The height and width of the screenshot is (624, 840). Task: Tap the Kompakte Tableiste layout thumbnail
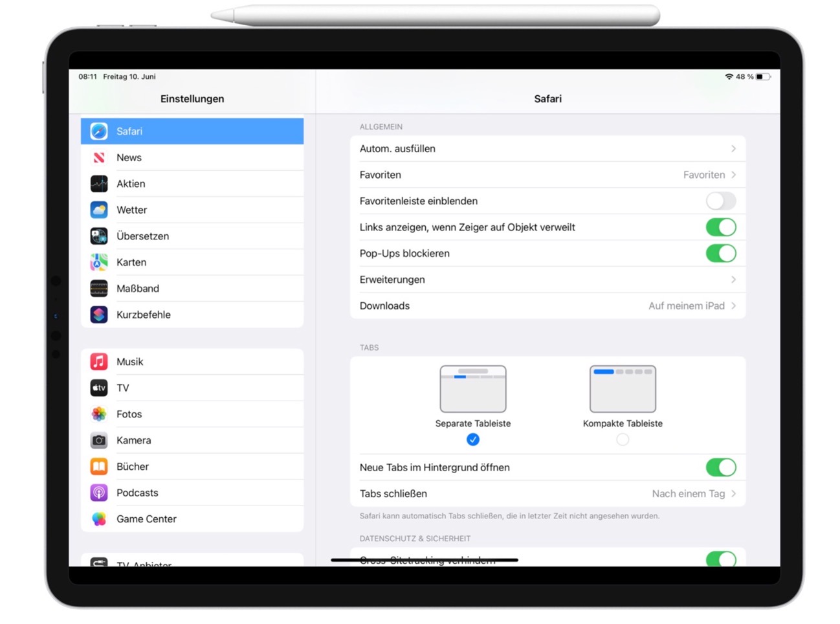(623, 389)
